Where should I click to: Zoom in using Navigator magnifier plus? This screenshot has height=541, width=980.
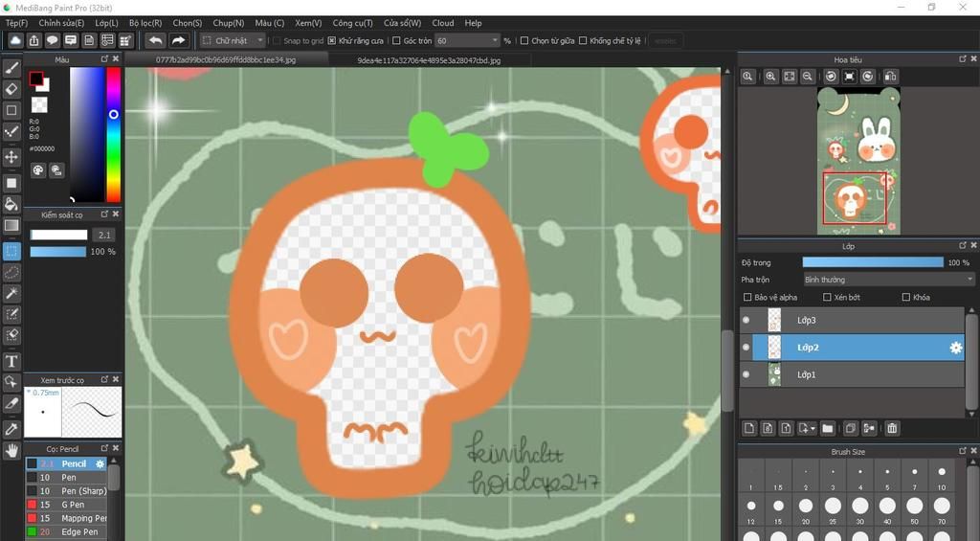click(770, 77)
